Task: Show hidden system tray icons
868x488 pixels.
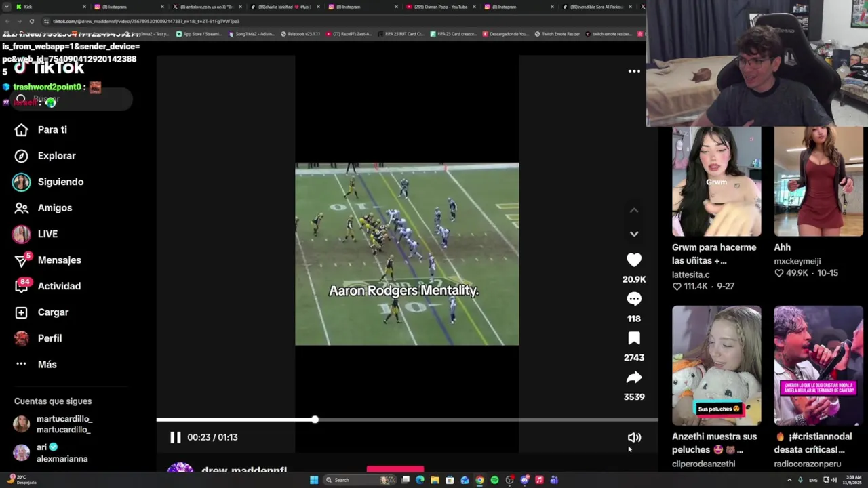Action: [x=790, y=480]
